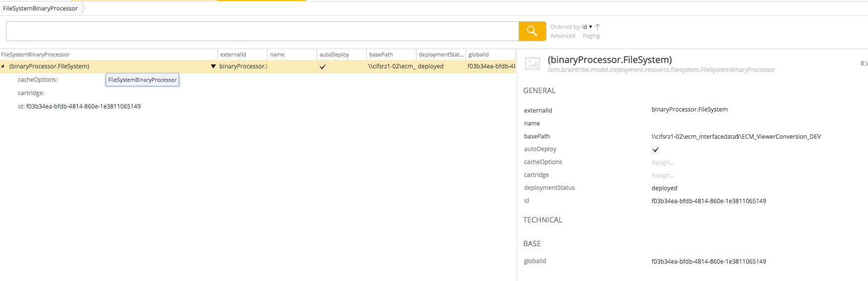Select the cacheOptions child tree node
Viewport: 868px width, 281px height.
[x=38, y=80]
